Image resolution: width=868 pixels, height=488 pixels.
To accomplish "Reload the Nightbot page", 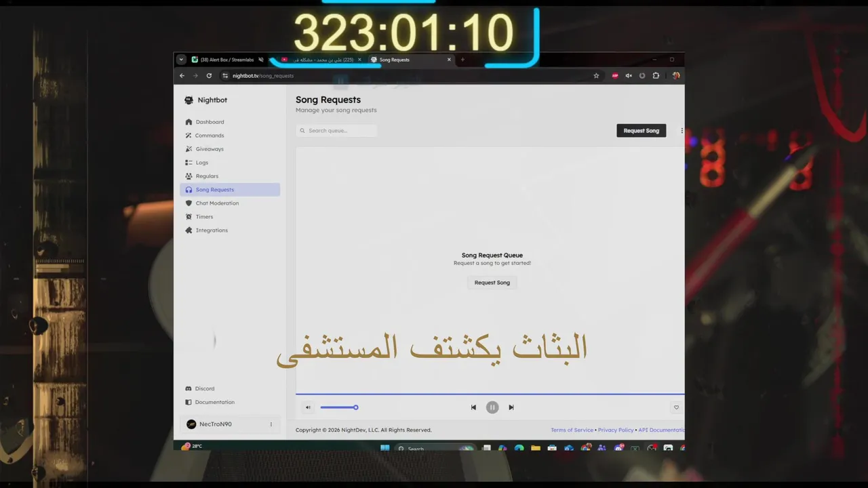I will (209, 76).
